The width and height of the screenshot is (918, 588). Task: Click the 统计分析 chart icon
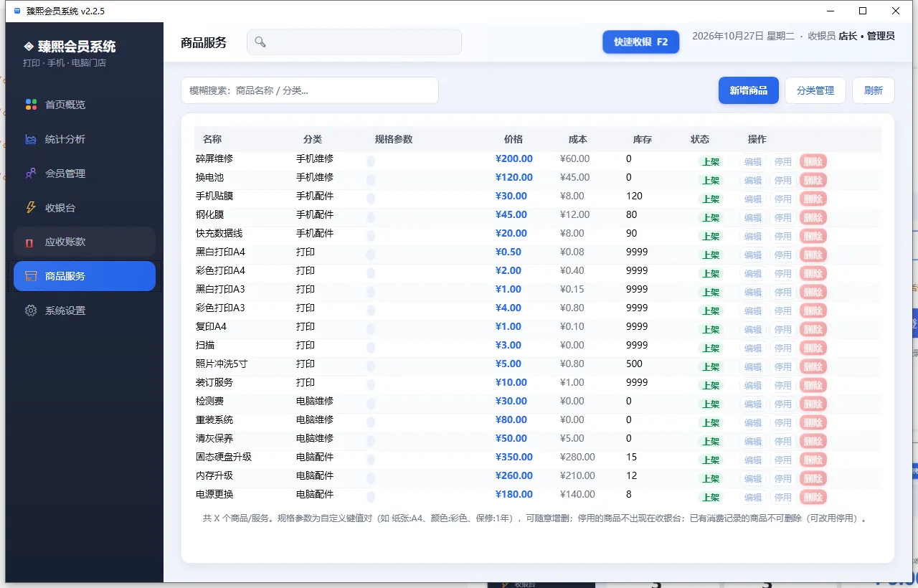31,139
